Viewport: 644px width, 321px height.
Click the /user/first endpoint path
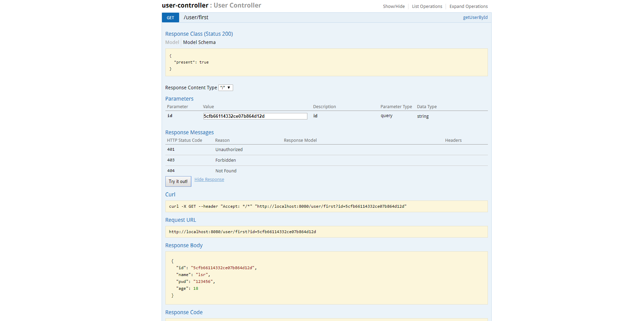tap(196, 18)
